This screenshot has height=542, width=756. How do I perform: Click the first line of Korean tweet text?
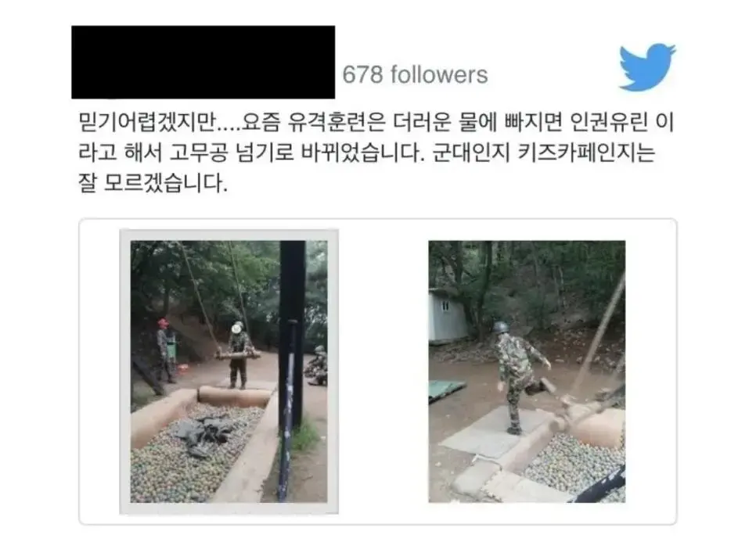tap(376, 122)
